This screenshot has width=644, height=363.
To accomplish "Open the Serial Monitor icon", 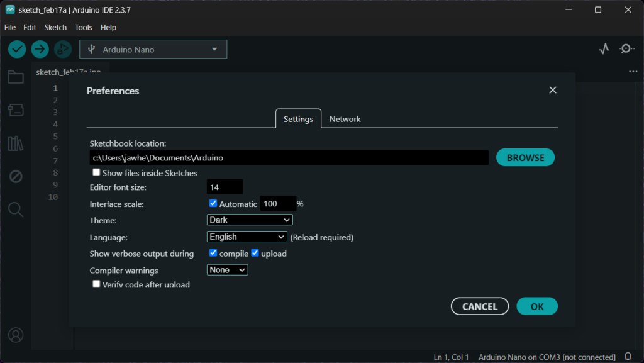I will click(626, 49).
